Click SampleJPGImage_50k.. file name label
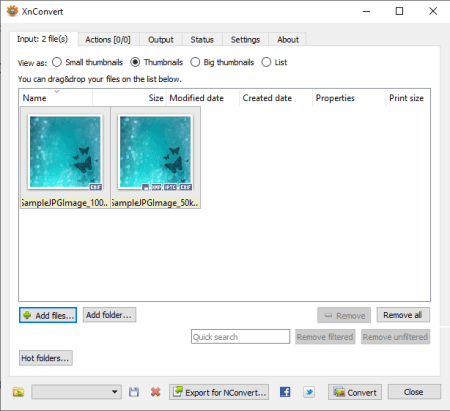 (x=155, y=203)
